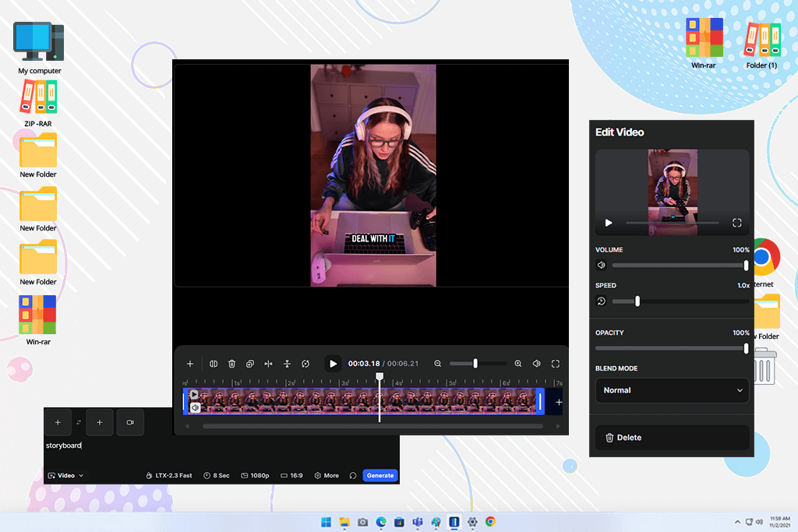The height and width of the screenshot is (532, 798).
Task: Open the Blend Mode dropdown showing Normal
Action: tap(673, 390)
